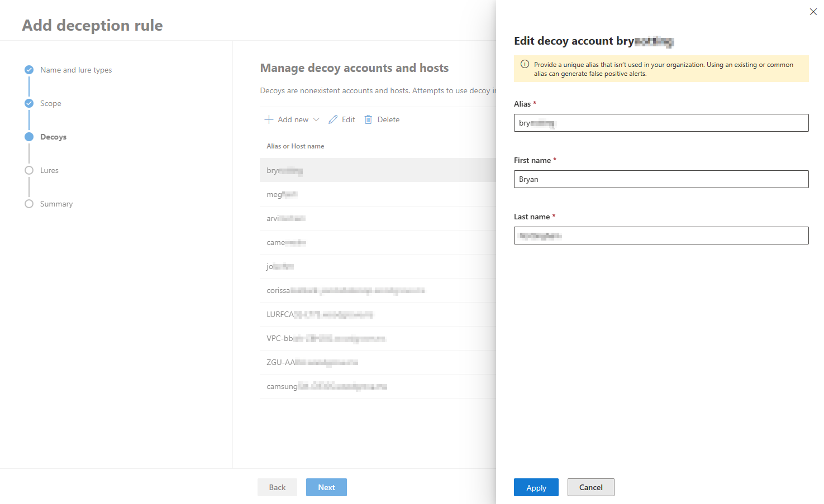Viewport: 824px width, 504px height.
Task: Jump to the Lures step
Action: click(x=49, y=170)
